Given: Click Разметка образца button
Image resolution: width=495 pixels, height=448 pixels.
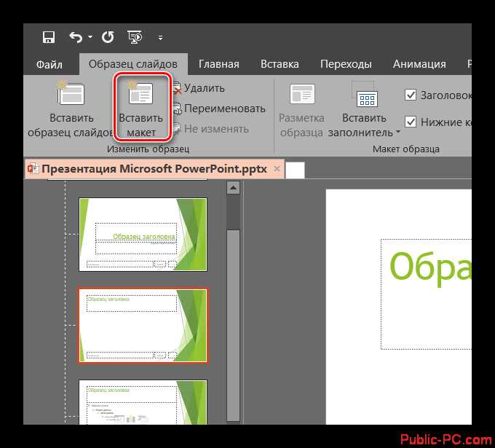Looking at the screenshot, I should [301, 111].
